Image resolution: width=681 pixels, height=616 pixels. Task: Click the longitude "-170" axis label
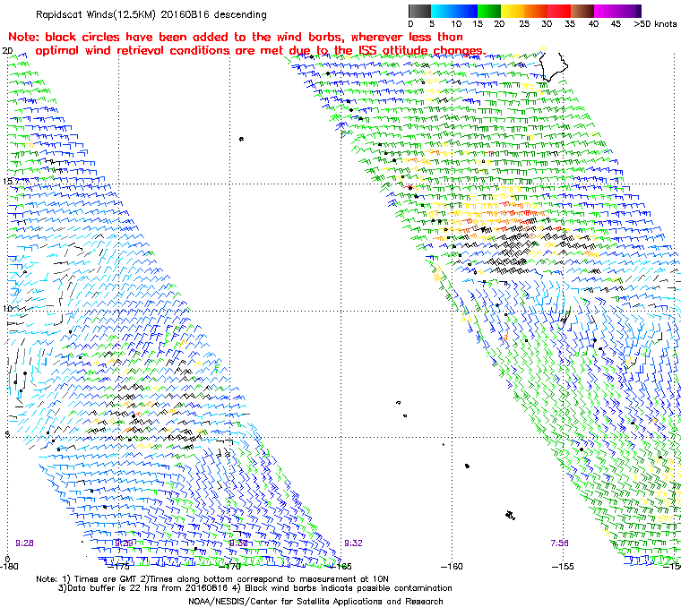click(x=230, y=567)
